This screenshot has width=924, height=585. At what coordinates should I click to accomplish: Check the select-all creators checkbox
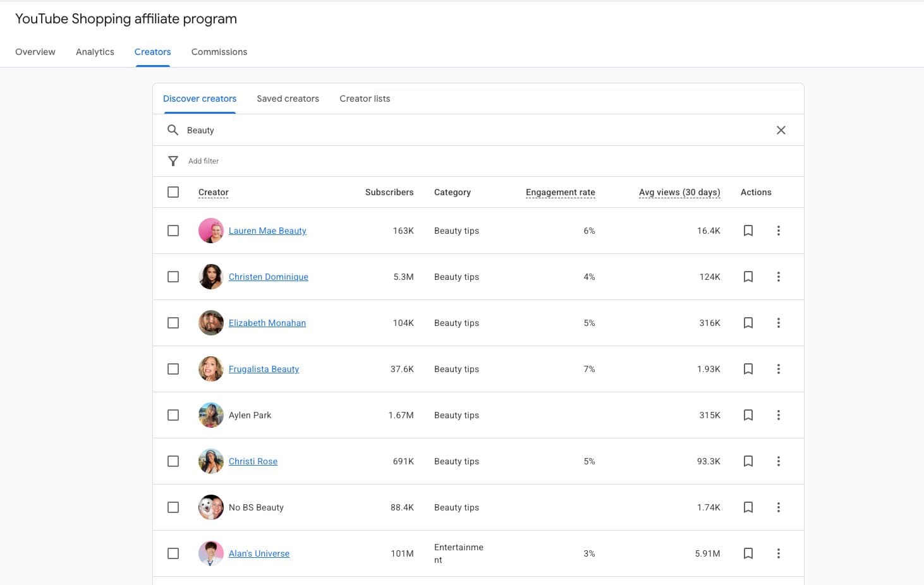[173, 192]
